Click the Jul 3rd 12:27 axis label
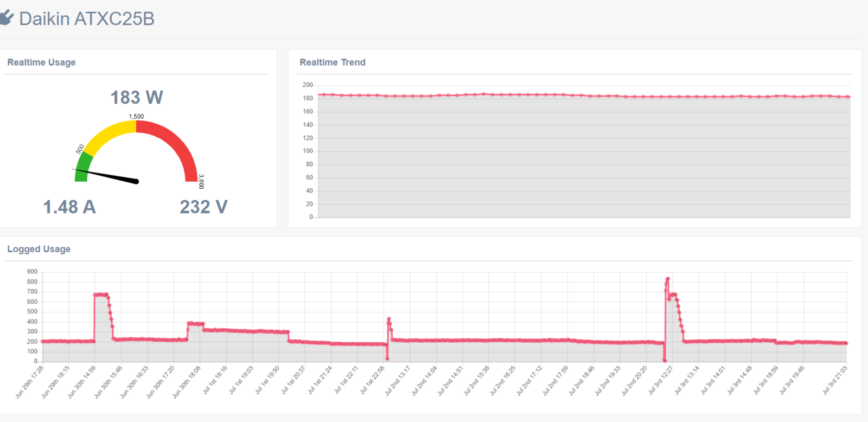The width and height of the screenshot is (868, 422). (x=661, y=380)
